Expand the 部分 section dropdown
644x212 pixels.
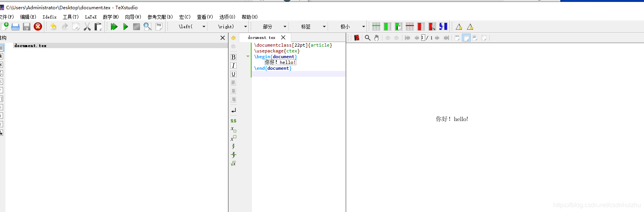(x=285, y=27)
